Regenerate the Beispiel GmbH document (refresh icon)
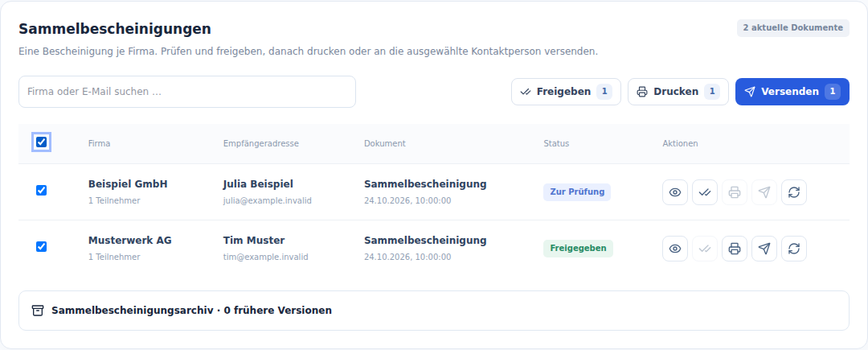This screenshot has height=350, width=868. 794,192
